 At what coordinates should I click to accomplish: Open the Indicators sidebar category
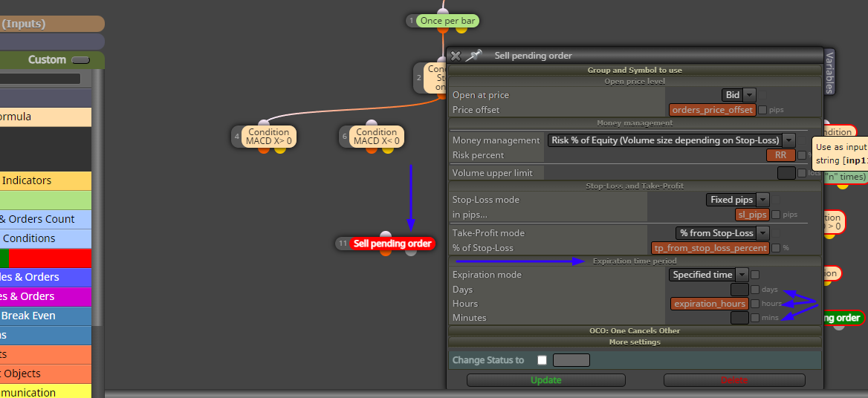coord(45,180)
